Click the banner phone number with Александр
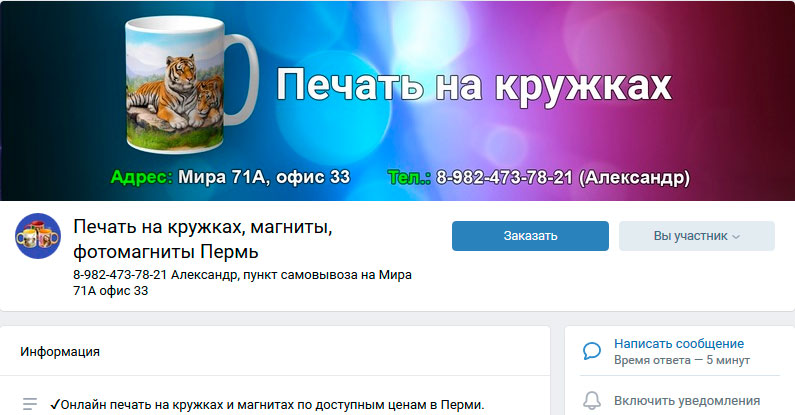The height and width of the screenshot is (415, 795). click(x=563, y=177)
